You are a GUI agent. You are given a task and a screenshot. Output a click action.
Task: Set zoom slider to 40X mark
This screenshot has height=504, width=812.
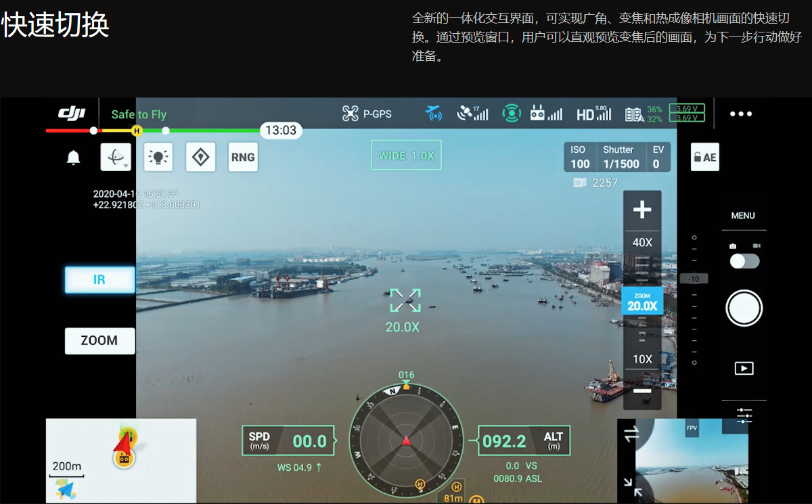pyautogui.click(x=642, y=243)
